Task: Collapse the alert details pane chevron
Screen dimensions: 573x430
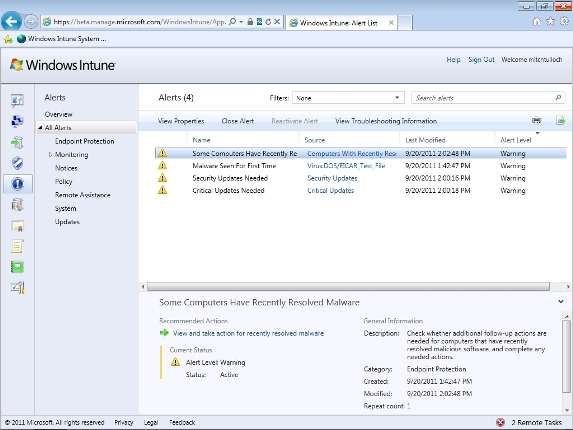Action: (x=561, y=302)
